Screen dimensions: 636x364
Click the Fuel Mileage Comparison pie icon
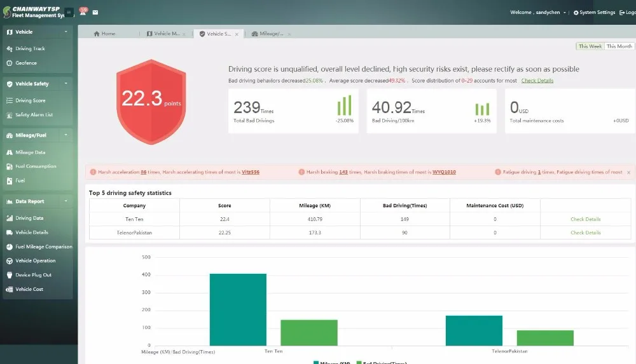[10, 246]
